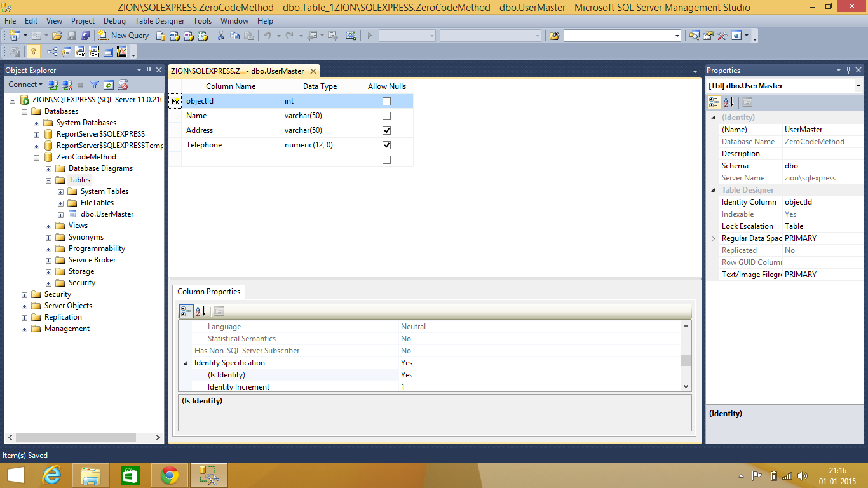Click the Manage Check Constraints icon

[108, 51]
